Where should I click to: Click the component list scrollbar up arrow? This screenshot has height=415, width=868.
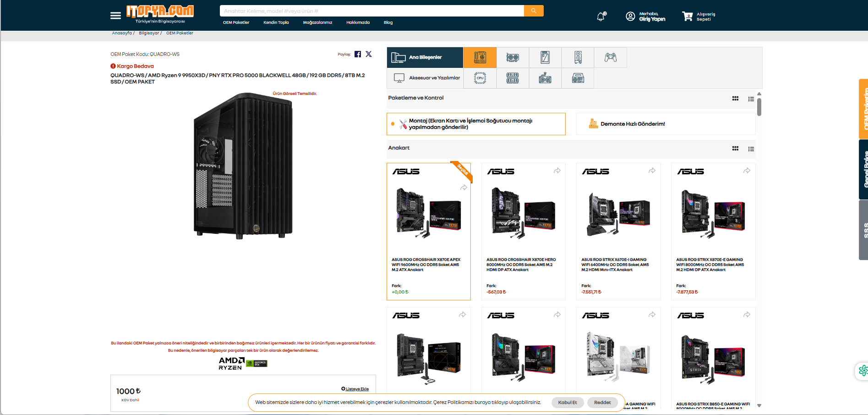pyautogui.click(x=759, y=94)
